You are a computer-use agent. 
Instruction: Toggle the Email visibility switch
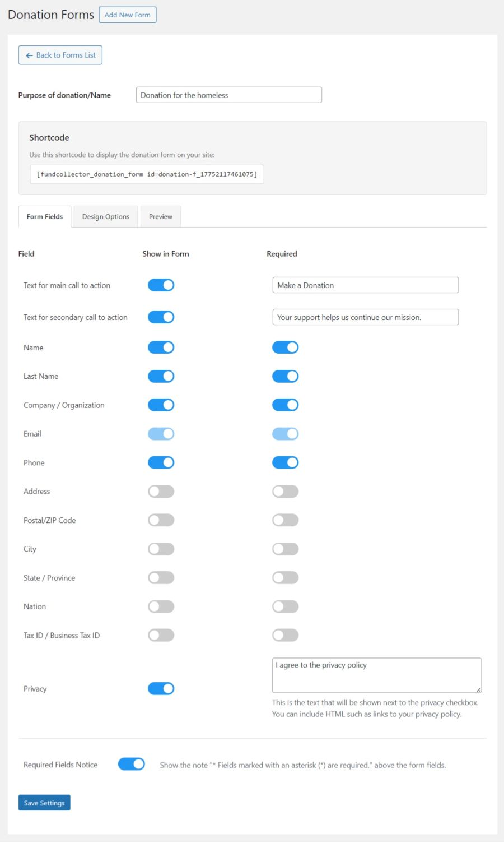tap(161, 433)
